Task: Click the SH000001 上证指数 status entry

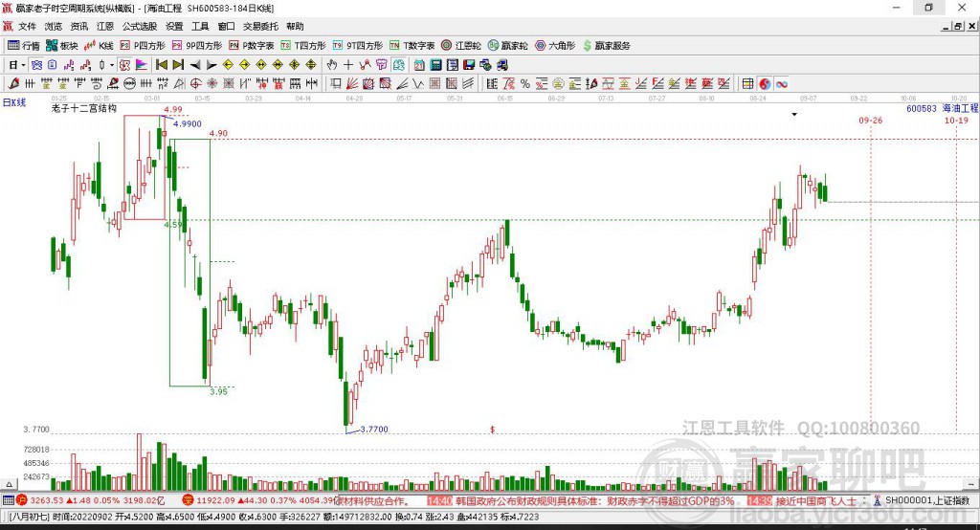Action: pos(923,500)
